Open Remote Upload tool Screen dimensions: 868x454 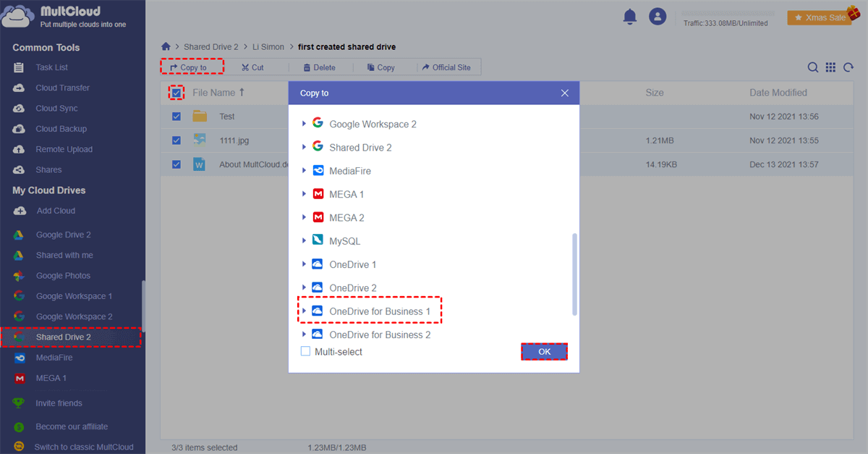(x=64, y=149)
